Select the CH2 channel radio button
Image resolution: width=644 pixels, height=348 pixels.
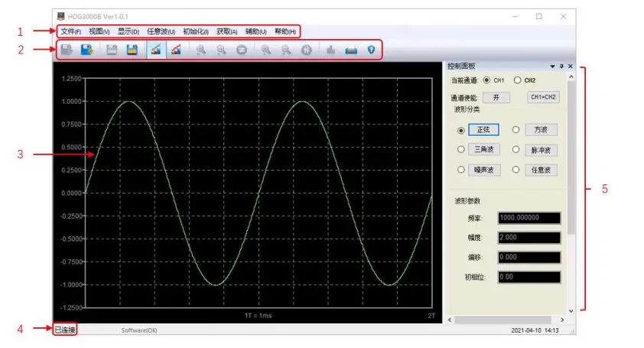[518, 80]
